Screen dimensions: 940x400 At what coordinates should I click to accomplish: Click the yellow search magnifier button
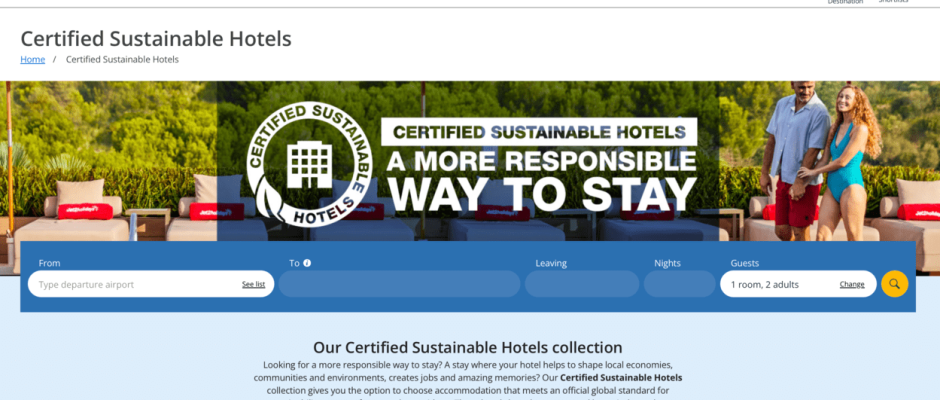[x=894, y=284]
